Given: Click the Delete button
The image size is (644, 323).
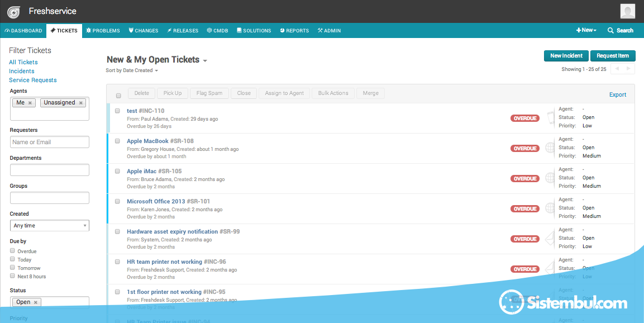Looking at the screenshot, I should pos(142,93).
